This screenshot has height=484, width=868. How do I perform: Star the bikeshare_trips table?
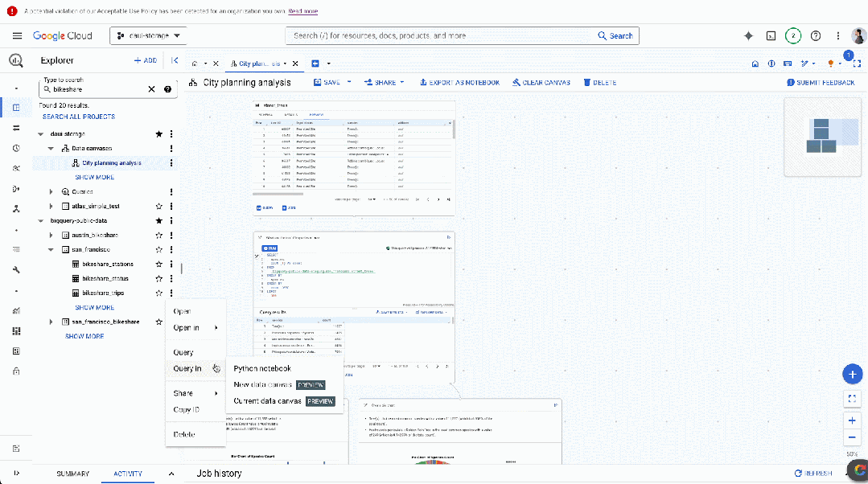tap(158, 293)
